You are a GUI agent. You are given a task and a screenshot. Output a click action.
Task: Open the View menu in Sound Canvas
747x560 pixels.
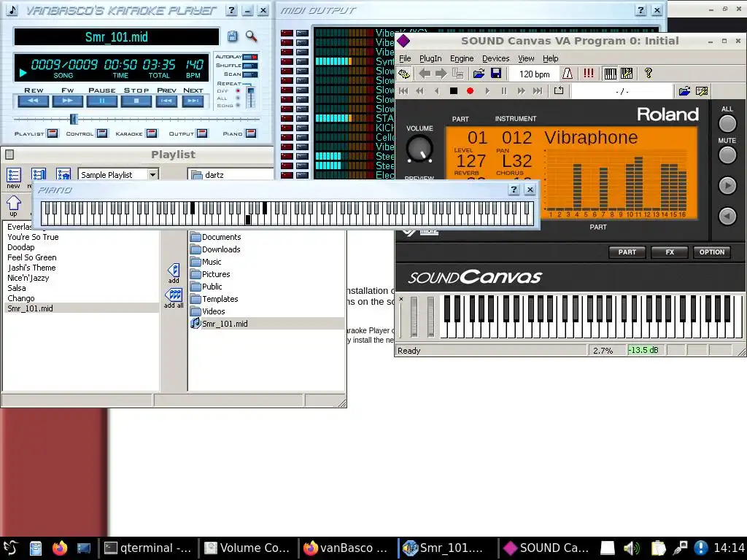coord(526,58)
